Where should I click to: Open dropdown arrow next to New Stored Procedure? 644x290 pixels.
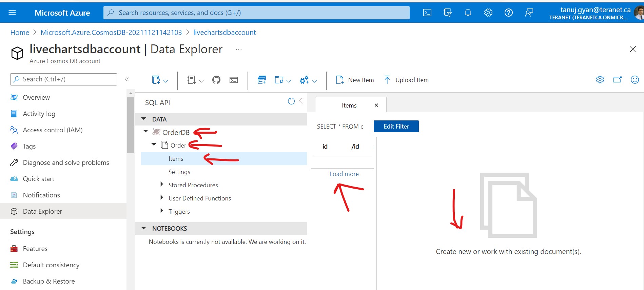click(289, 81)
